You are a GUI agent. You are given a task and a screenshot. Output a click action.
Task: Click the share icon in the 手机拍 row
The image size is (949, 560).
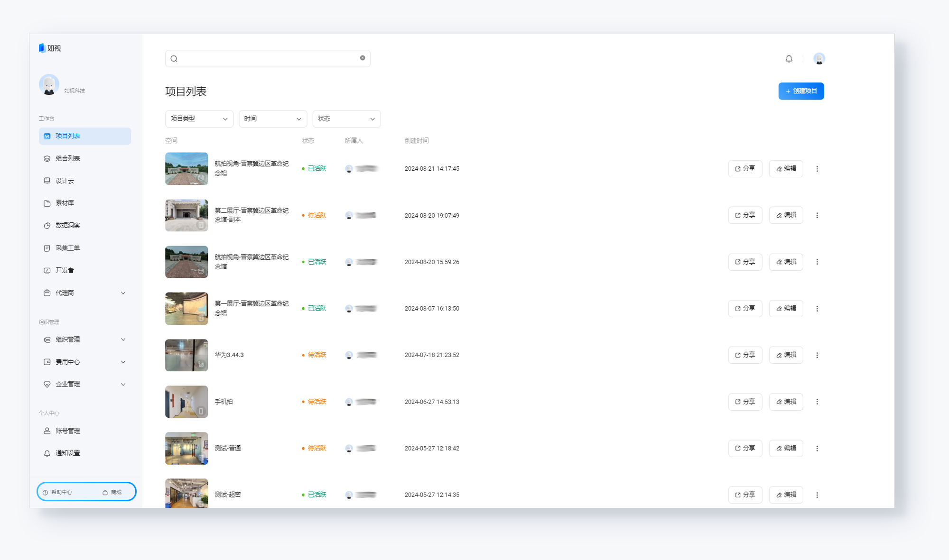coord(737,402)
